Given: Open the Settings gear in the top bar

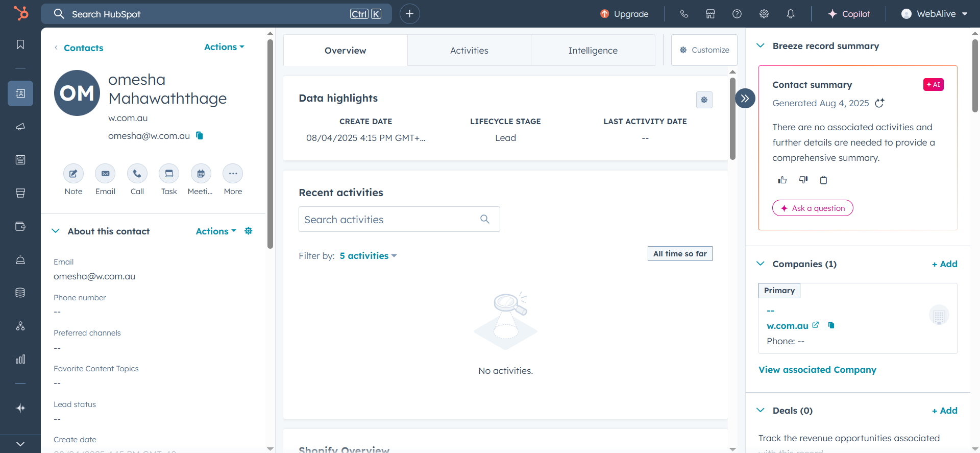Looking at the screenshot, I should [764, 14].
